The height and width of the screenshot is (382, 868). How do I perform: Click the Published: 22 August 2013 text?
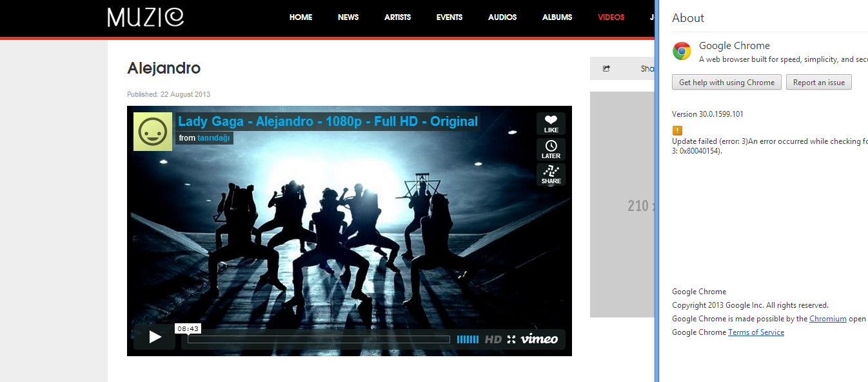tap(168, 94)
